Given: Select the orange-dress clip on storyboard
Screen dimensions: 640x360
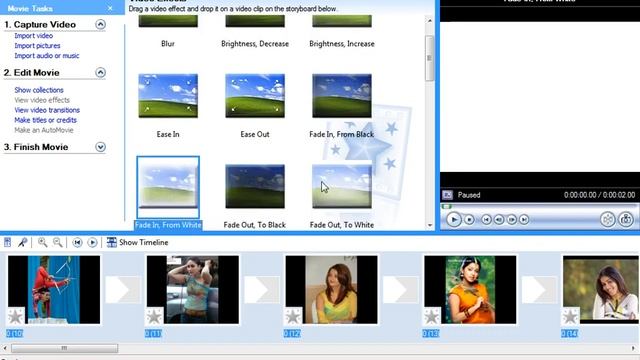Looking at the screenshot, I should click(470, 290).
